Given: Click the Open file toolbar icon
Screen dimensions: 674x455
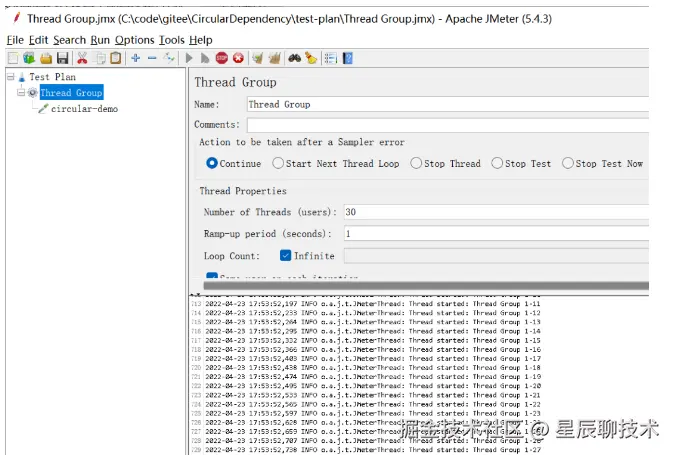Looking at the screenshot, I should pos(46,58).
